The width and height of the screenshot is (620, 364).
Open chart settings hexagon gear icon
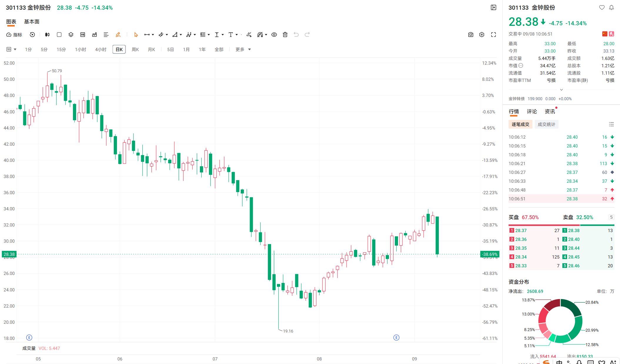[x=482, y=35]
